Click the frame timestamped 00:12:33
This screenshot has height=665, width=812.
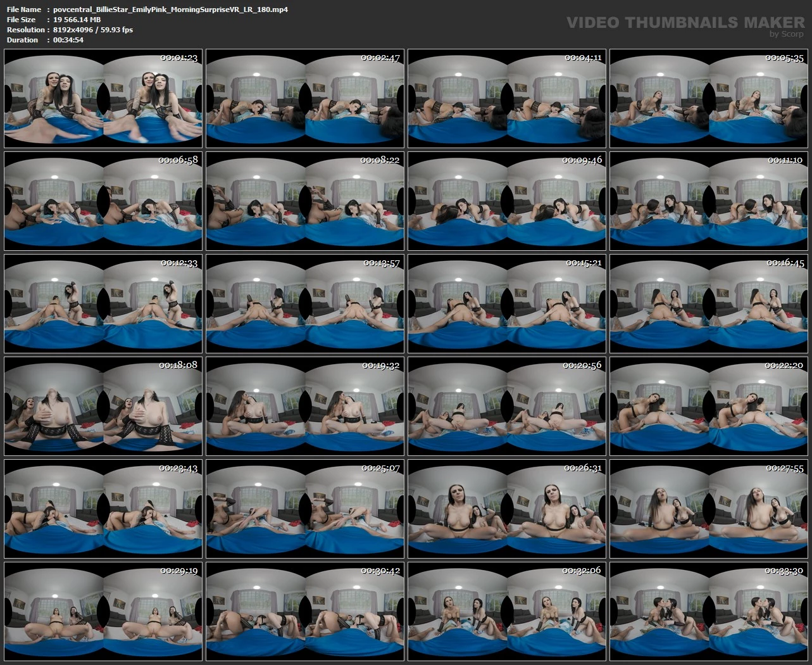(x=103, y=303)
